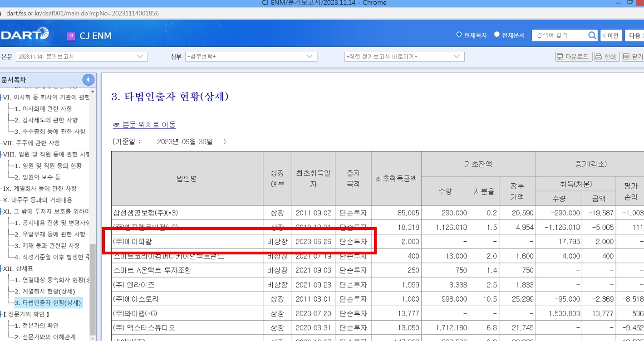Image resolution: width=644 pixels, height=341 pixels.
Task: Click the 닫기 button
Action: [x=633, y=57]
